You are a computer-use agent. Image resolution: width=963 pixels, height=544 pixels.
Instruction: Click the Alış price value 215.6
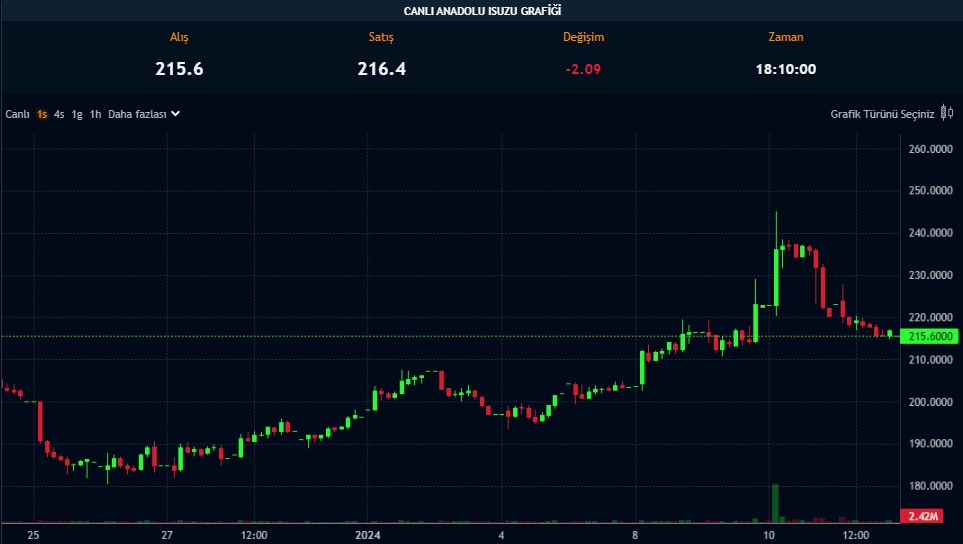pyautogui.click(x=180, y=69)
